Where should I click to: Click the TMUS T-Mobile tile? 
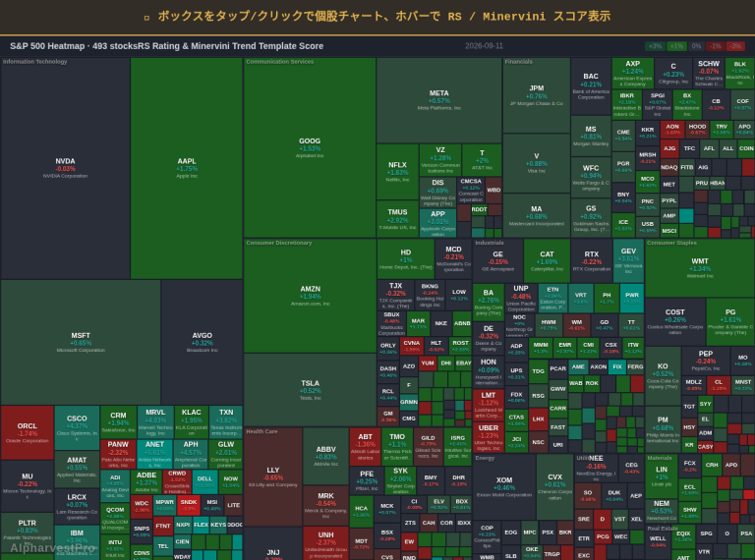(x=397, y=219)
